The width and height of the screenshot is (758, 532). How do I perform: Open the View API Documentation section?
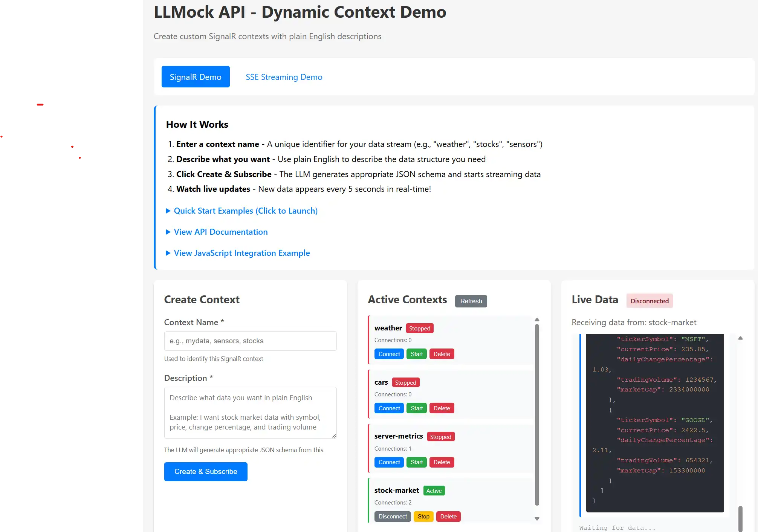220,232
